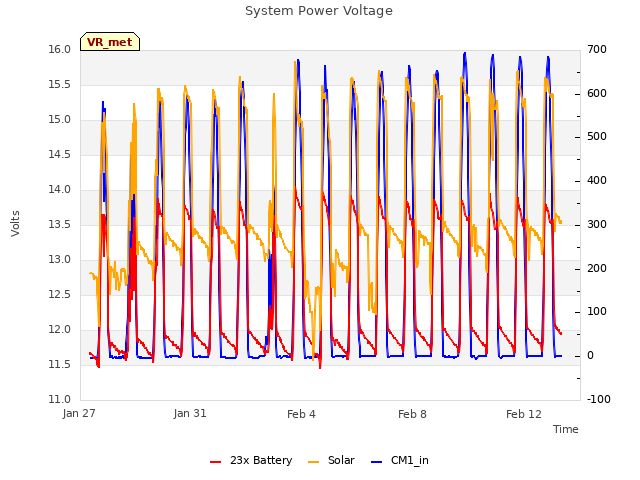Screen dimensions: 640x480
Task: Click the 11.5 left-axis value
Action: click(x=60, y=364)
